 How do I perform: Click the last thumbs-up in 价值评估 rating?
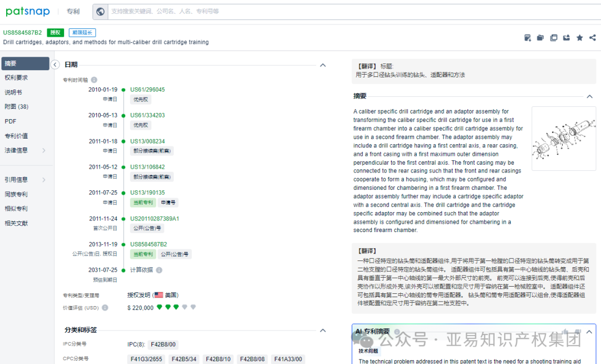tap(193, 307)
